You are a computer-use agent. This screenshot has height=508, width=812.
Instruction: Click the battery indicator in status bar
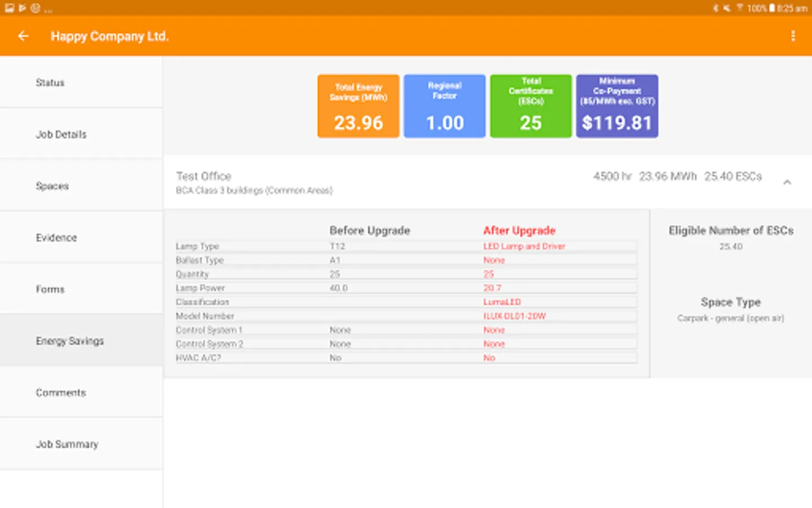771,8
